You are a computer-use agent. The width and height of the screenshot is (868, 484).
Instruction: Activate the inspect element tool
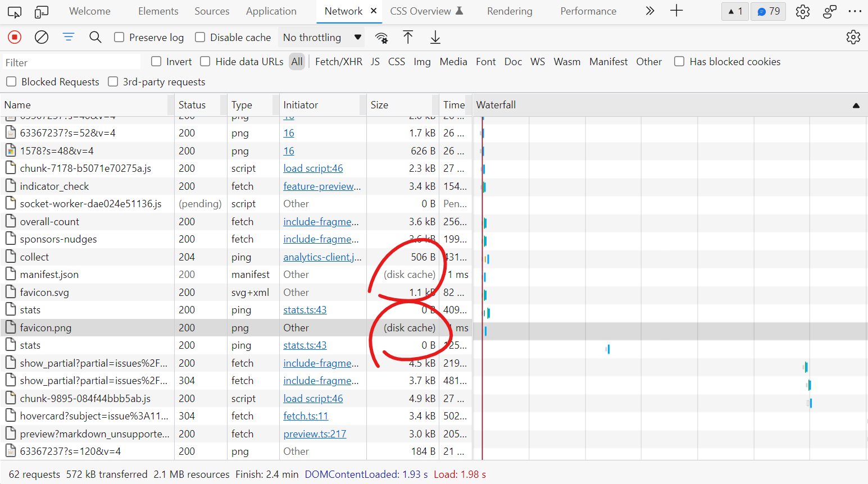click(x=14, y=11)
